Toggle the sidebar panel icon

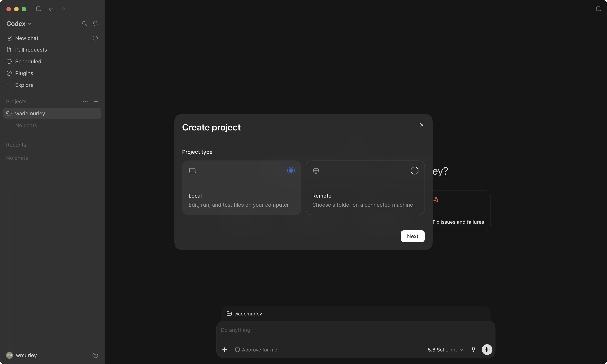coord(39,9)
